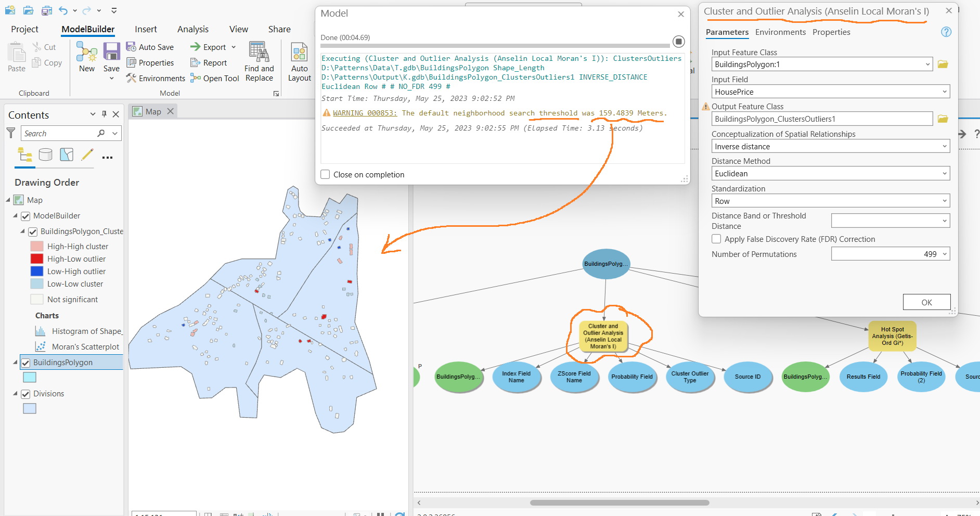
Task: Open WARNING 000853 link
Action: (x=365, y=113)
